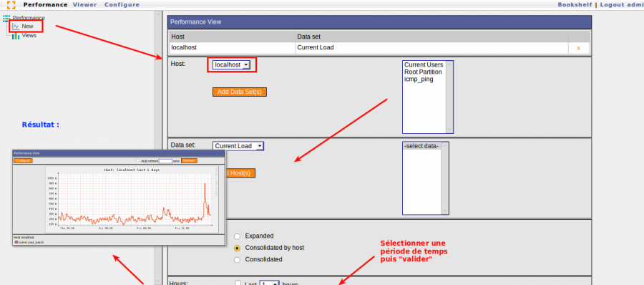644x285 pixels.
Task: Remove localhost Current Load row with x
Action: tap(579, 48)
